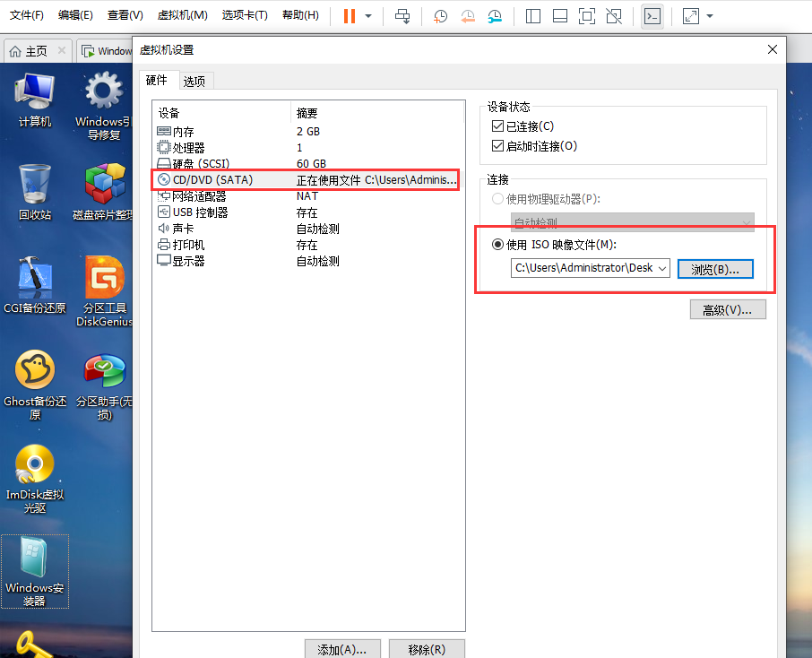This screenshot has height=658, width=812.
Task: Click the 分区工具 DiskGenius desktop icon
Action: pyautogui.click(x=104, y=291)
